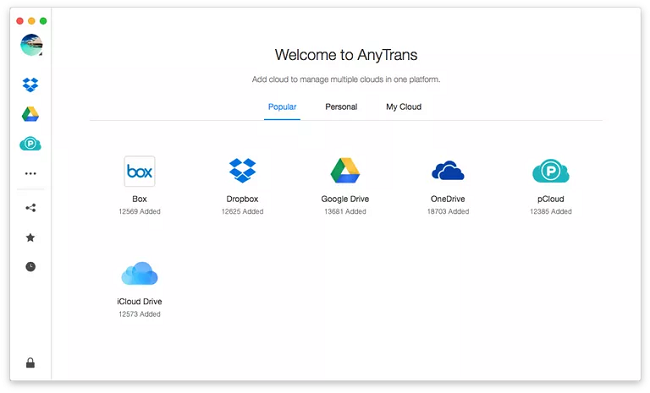This screenshot has width=650, height=393.
Task: Open Google Drive from the sidebar
Action: coord(30,114)
